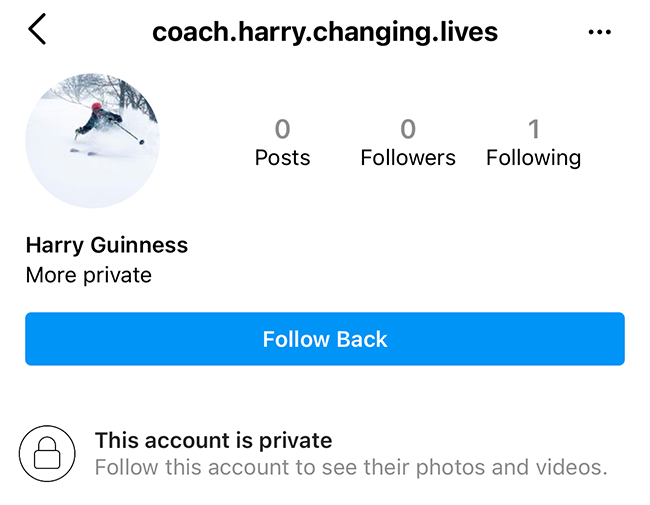This screenshot has height=505, width=650.
Task: Select the Posts label
Action: pos(282,158)
